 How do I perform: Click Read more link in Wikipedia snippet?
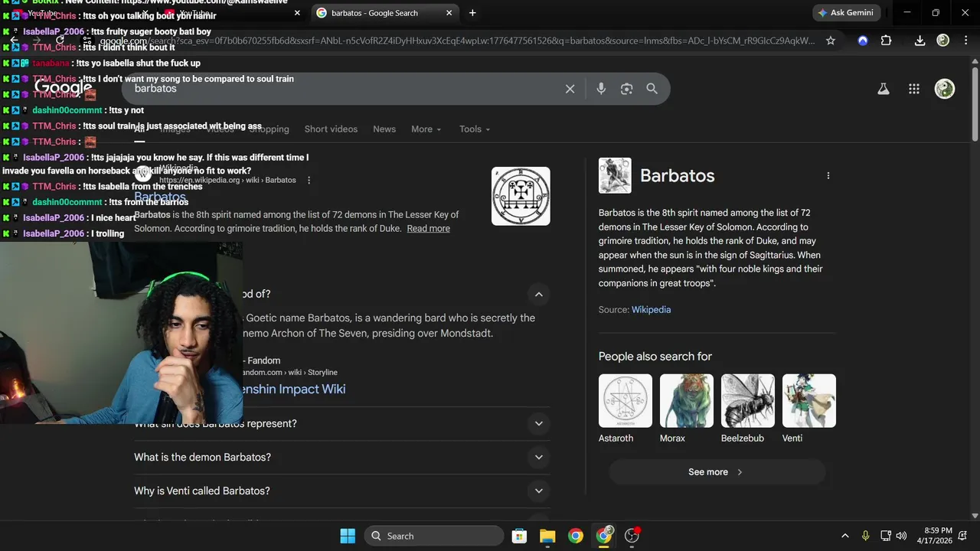[x=428, y=229]
